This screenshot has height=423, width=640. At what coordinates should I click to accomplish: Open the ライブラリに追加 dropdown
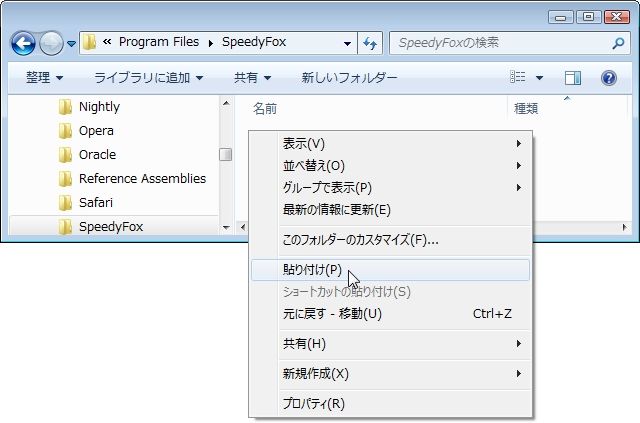(x=149, y=77)
